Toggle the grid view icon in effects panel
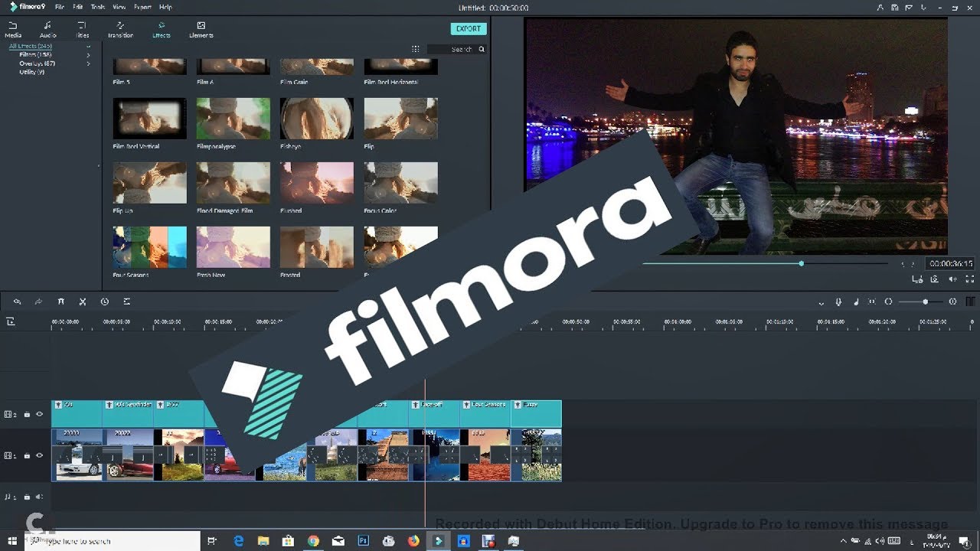The image size is (980, 551). (415, 49)
